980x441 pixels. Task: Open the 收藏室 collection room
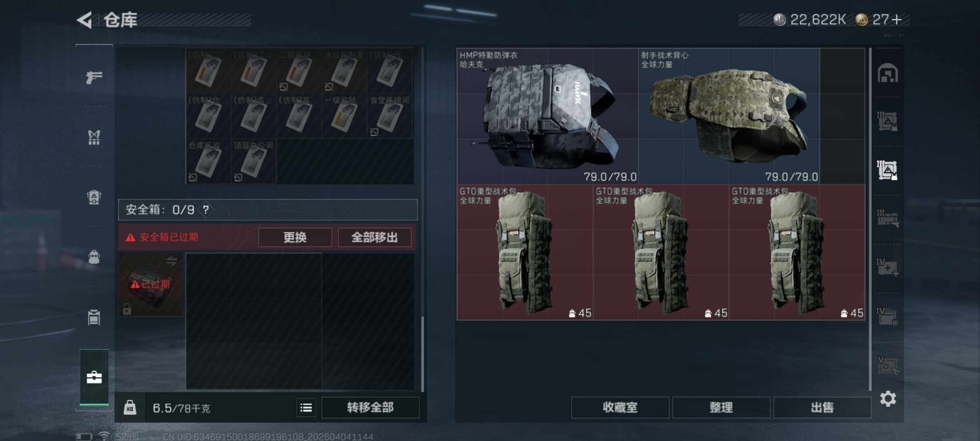click(620, 408)
